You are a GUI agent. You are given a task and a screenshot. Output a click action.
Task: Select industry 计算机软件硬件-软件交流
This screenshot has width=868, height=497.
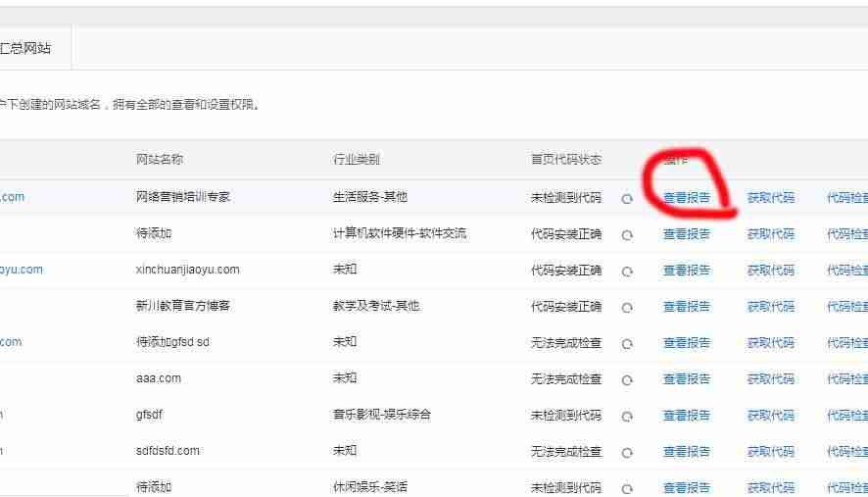(399, 233)
